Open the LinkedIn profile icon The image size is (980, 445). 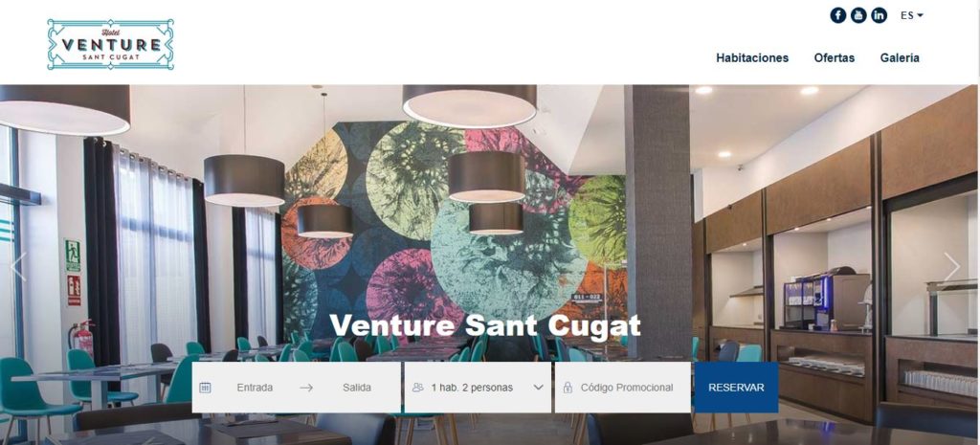pyautogui.click(x=879, y=15)
